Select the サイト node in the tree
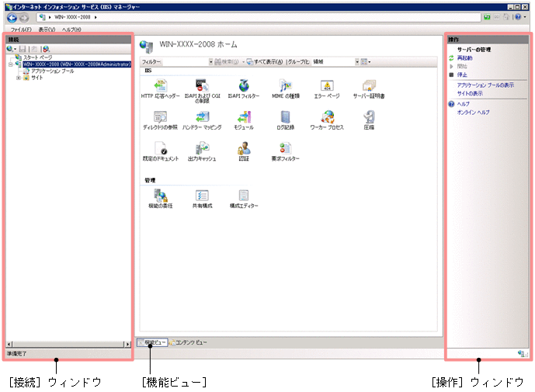The height and width of the screenshot is (392, 535). [36, 78]
